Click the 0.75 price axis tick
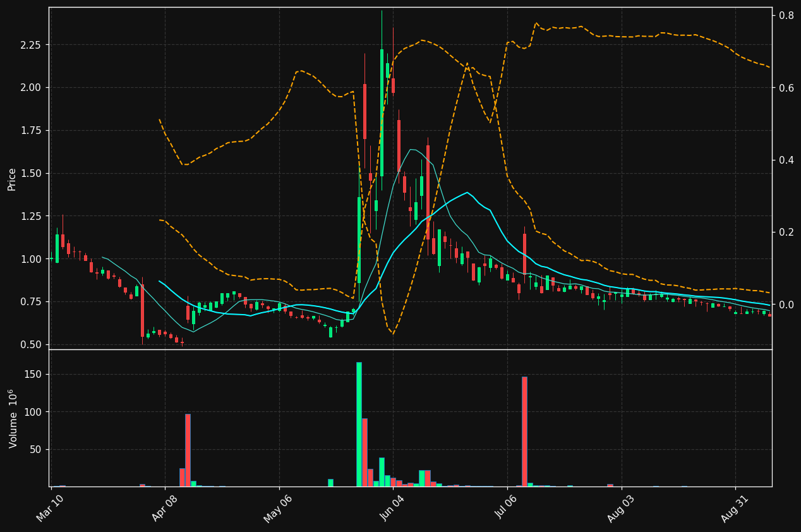This screenshot has height=532, width=801. pyautogui.click(x=30, y=301)
